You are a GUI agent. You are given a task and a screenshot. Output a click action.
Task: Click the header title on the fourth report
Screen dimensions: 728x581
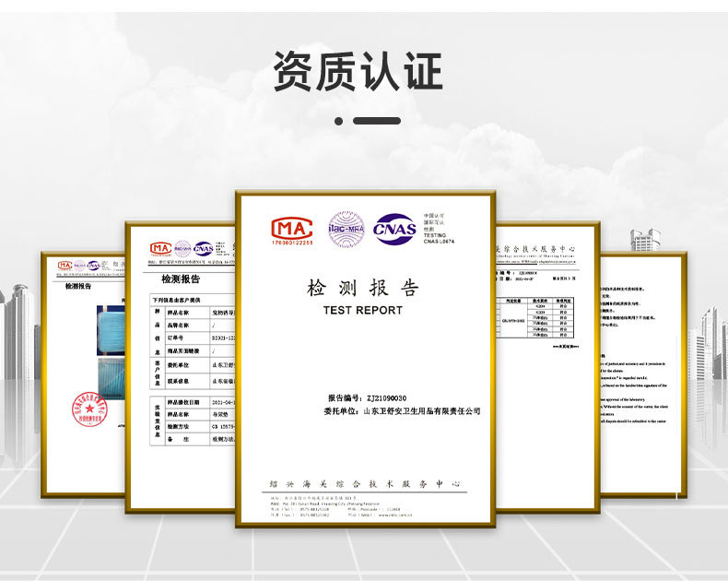pos(535,249)
